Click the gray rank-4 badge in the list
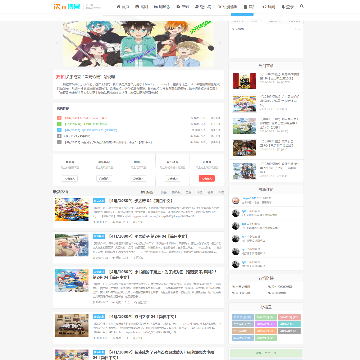 59,136
